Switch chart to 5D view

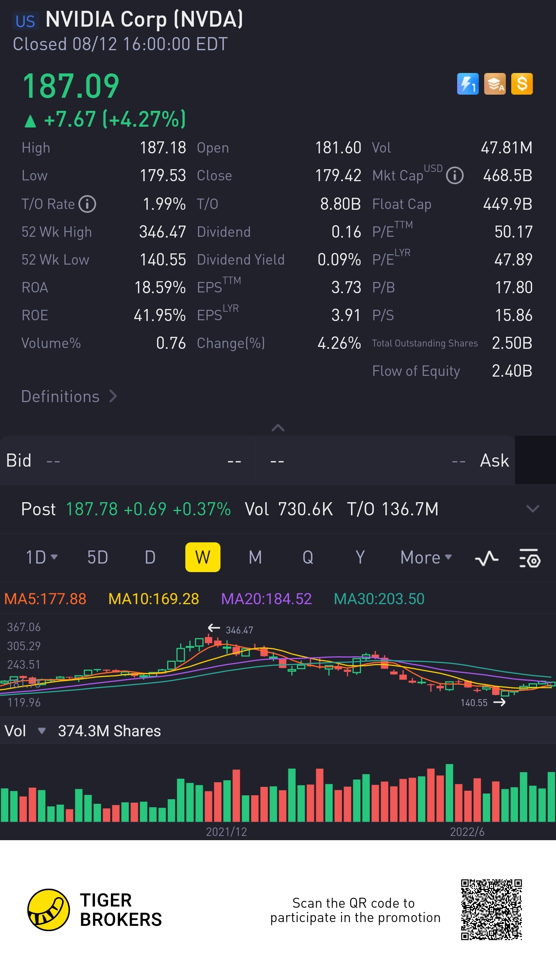coord(97,557)
